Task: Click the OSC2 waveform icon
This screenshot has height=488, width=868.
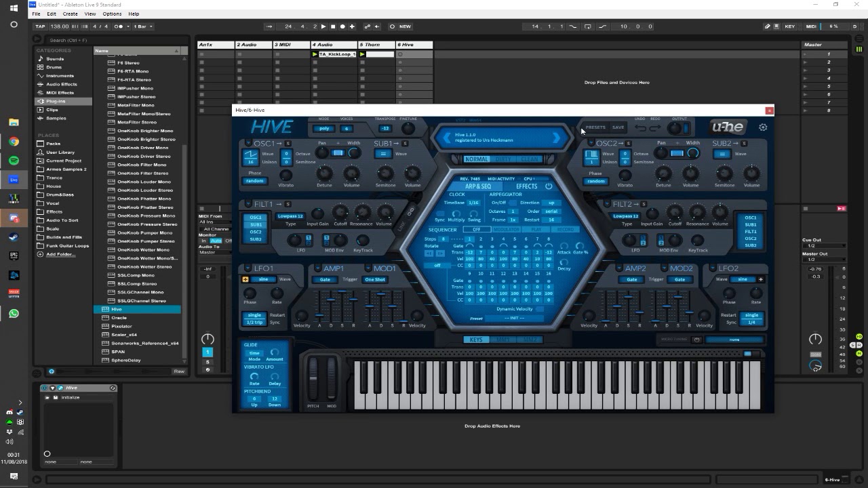Action: tap(592, 155)
